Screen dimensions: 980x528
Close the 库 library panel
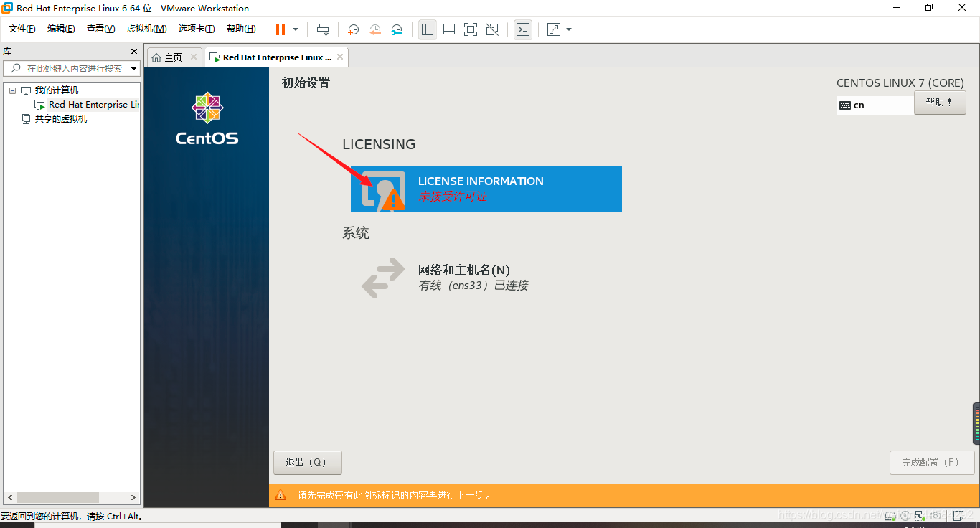[x=133, y=52]
